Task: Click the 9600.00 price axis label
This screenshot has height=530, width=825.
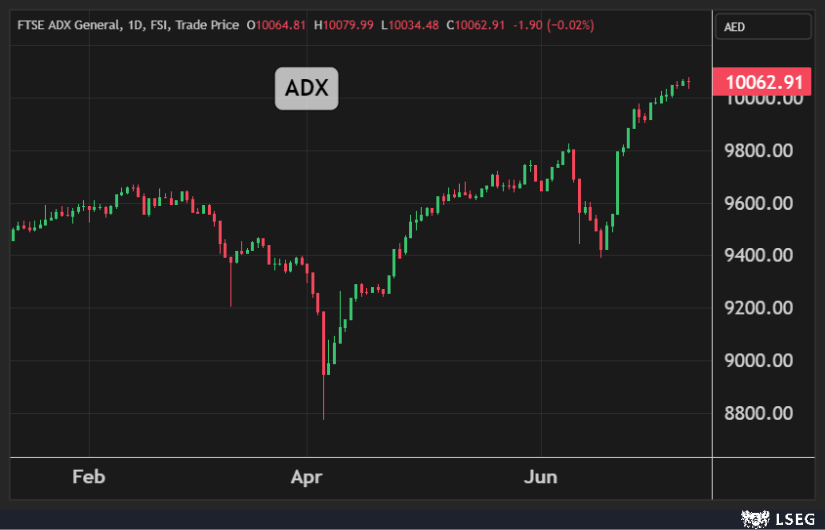Action: coord(759,203)
